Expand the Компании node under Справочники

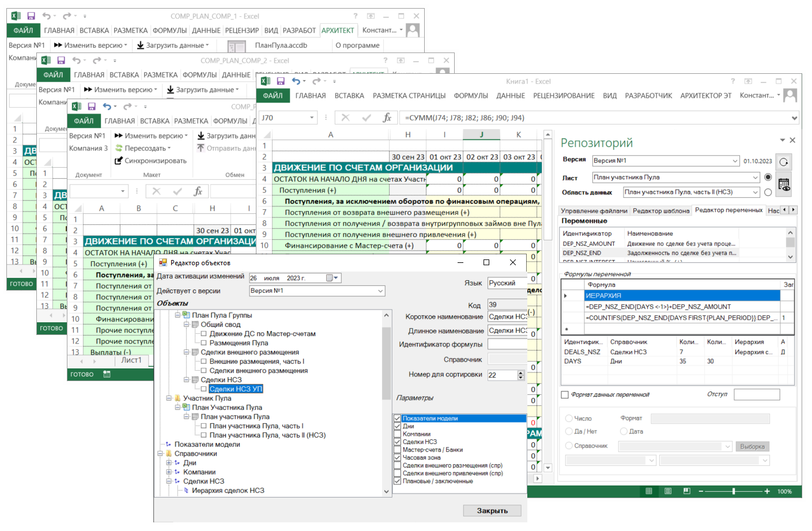169,472
